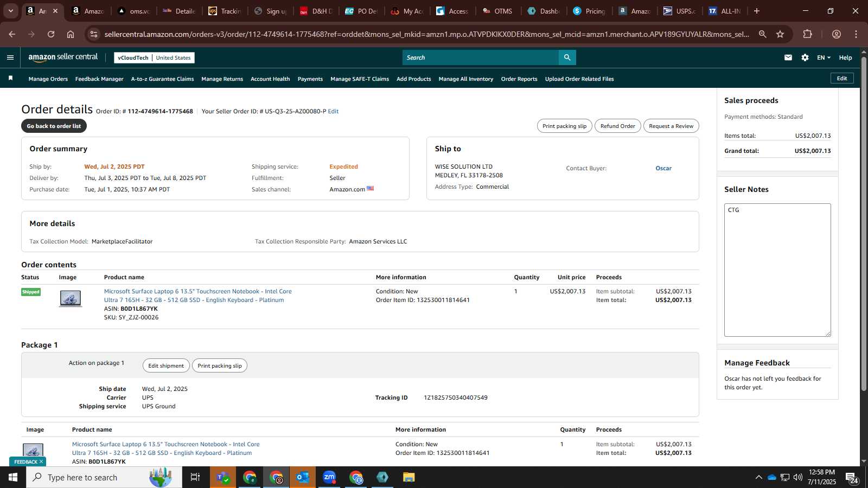Click the browser zoom magnifier icon
Viewport: 868px width, 488px height.
click(762, 34)
